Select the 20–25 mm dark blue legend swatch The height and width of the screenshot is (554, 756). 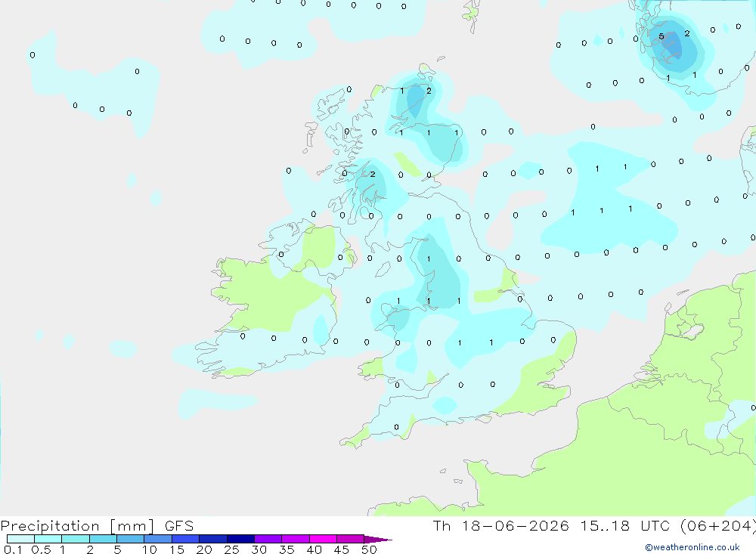click(212, 539)
